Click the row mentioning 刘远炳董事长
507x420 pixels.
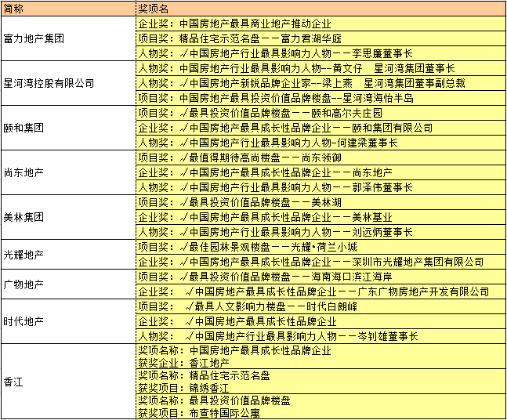(x=320, y=232)
